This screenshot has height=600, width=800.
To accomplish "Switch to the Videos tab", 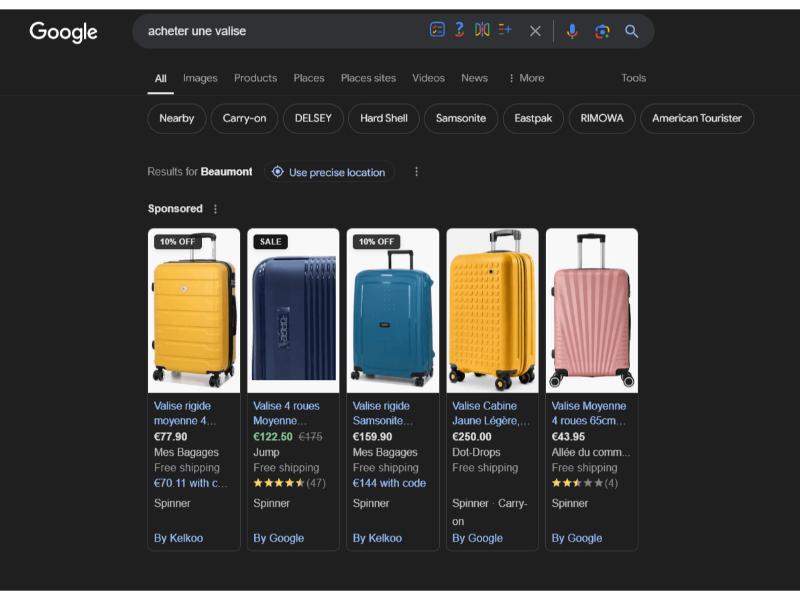I will (428, 78).
